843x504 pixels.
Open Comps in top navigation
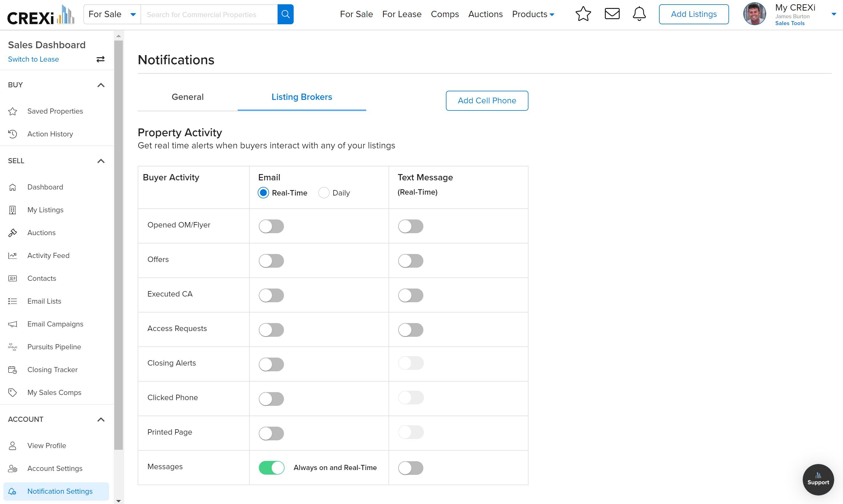pyautogui.click(x=444, y=14)
